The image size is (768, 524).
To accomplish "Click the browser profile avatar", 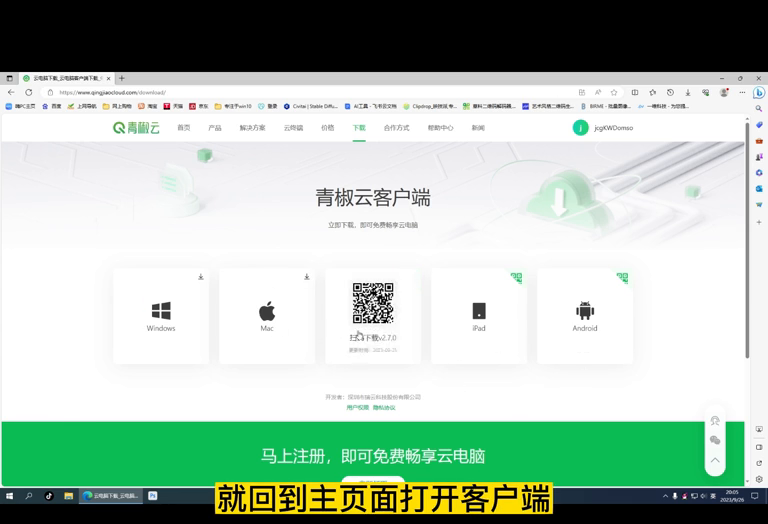I will pos(723,92).
